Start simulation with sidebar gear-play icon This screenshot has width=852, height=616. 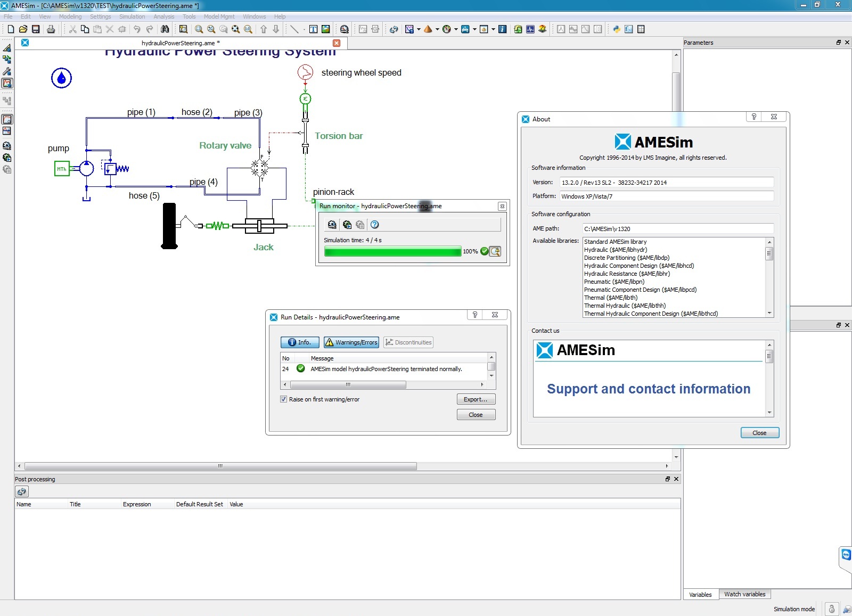(7, 158)
